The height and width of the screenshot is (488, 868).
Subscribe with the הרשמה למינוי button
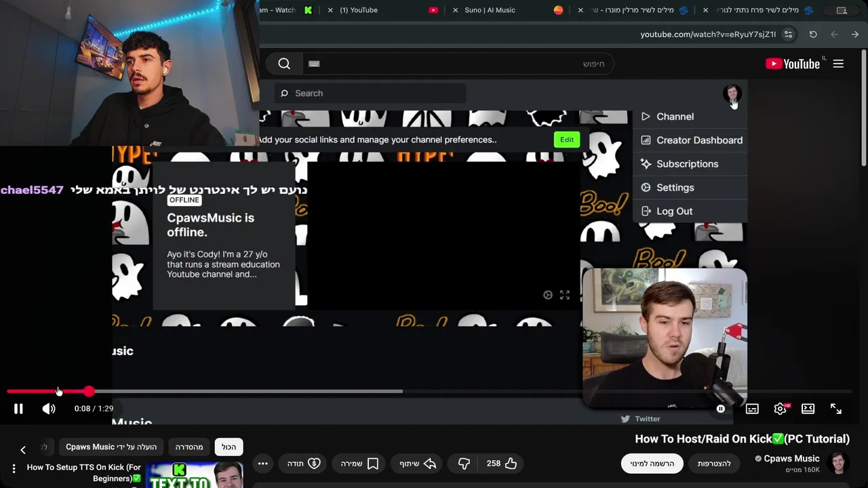(652, 464)
